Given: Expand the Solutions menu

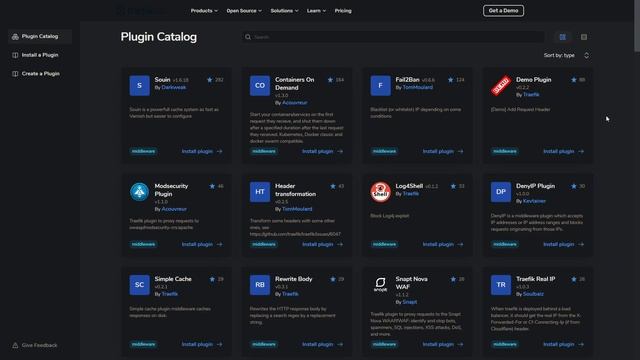Looking at the screenshot, I should (284, 11).
